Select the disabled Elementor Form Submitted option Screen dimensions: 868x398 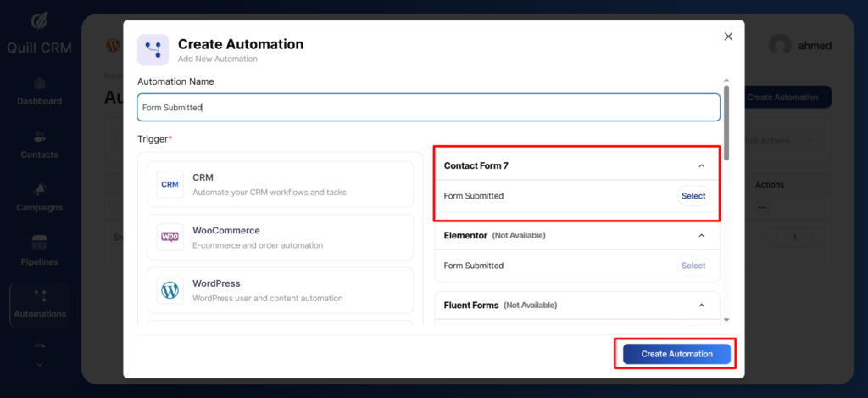point(693,266)
